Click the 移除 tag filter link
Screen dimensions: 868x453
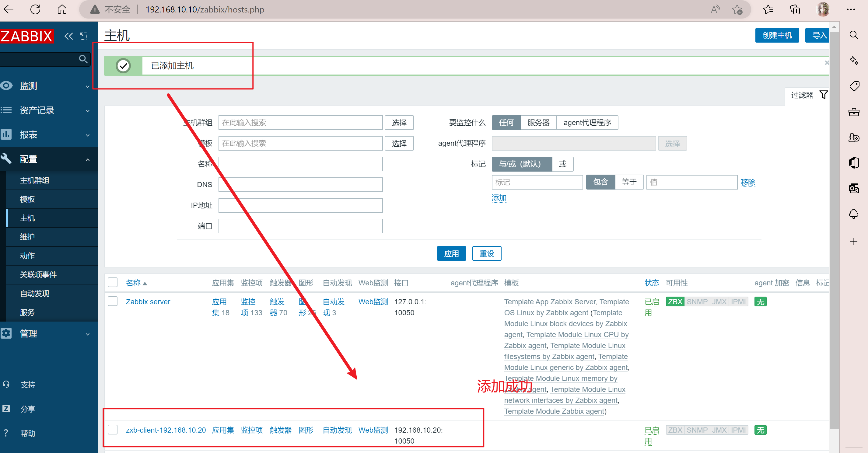(748, 182)
